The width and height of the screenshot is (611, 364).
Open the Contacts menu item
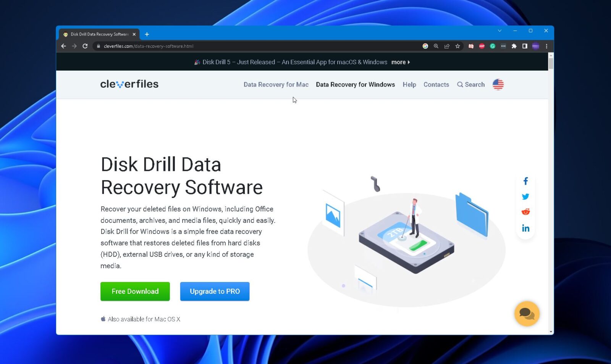click(x=436, y=85)
